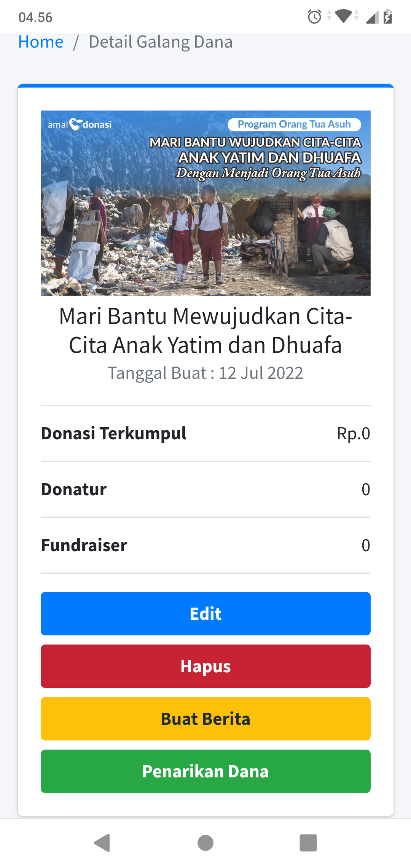411x868 pixels.
Task: Open recent apps square icon
Action: (308, 842)
